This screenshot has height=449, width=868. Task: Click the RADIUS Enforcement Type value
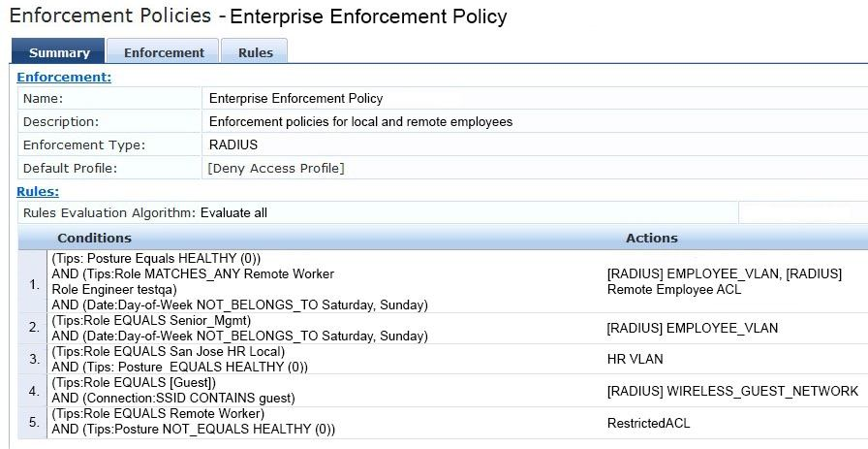point(232,145)
